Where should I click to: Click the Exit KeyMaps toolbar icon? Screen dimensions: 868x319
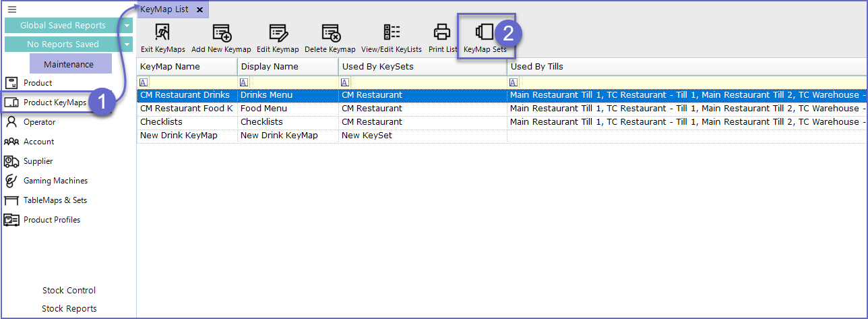162,33
